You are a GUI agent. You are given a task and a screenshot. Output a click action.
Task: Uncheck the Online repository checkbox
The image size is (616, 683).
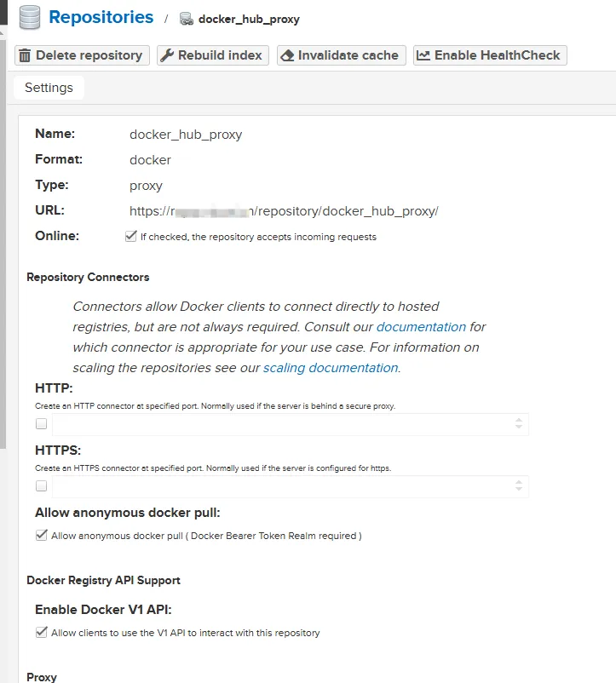point(130,235)
